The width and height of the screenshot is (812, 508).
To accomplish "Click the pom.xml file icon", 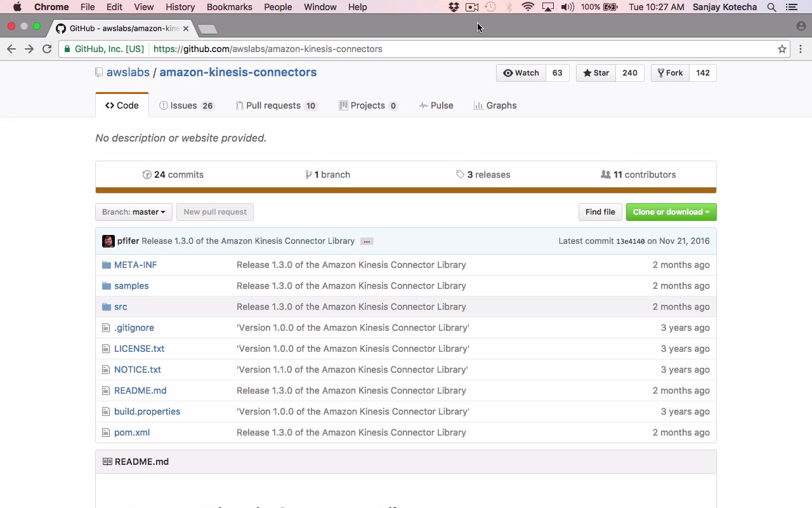I will coord(106,432).
